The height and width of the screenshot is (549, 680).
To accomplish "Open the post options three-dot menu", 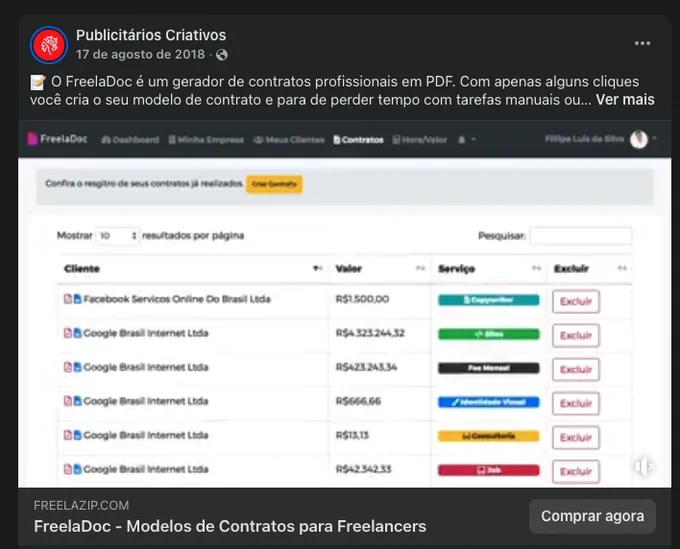I will (642, 43).
